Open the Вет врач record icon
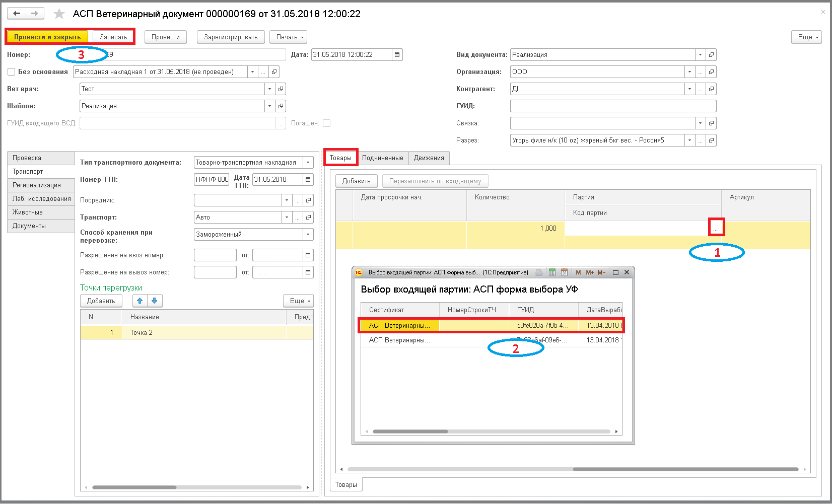The height and width of the screenshot is (504, 832). [281, 89]
